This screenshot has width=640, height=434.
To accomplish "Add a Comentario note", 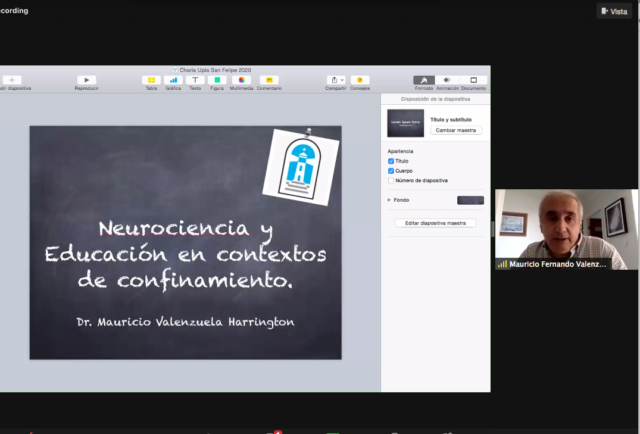I will point(268,80).
